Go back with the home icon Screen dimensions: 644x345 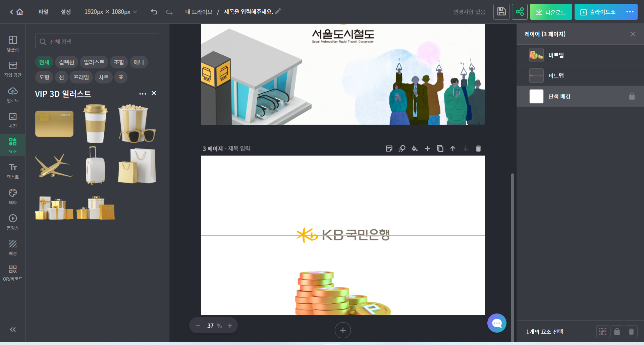tap(20, 12)
